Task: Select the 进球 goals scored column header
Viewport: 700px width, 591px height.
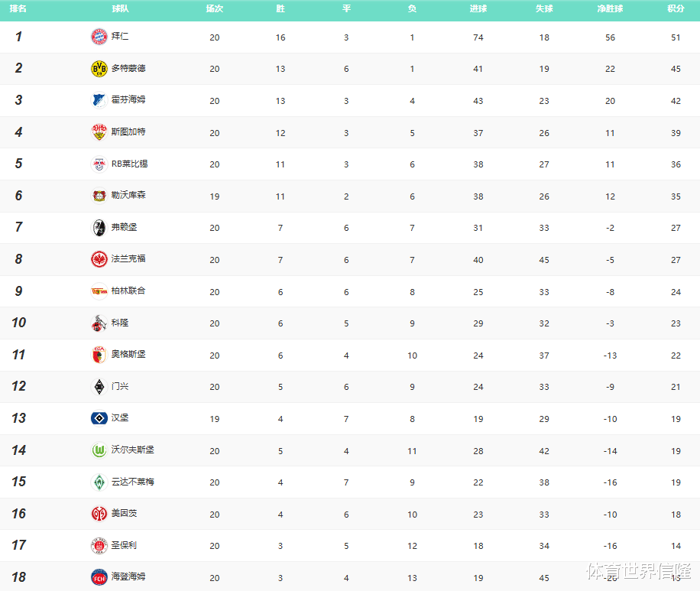Action: (x=478, y=9)
